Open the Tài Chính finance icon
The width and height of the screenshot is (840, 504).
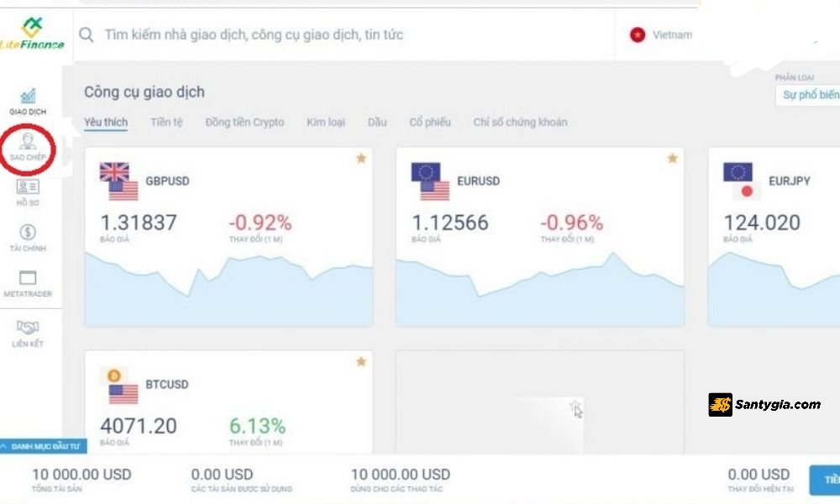coord(28,234)
